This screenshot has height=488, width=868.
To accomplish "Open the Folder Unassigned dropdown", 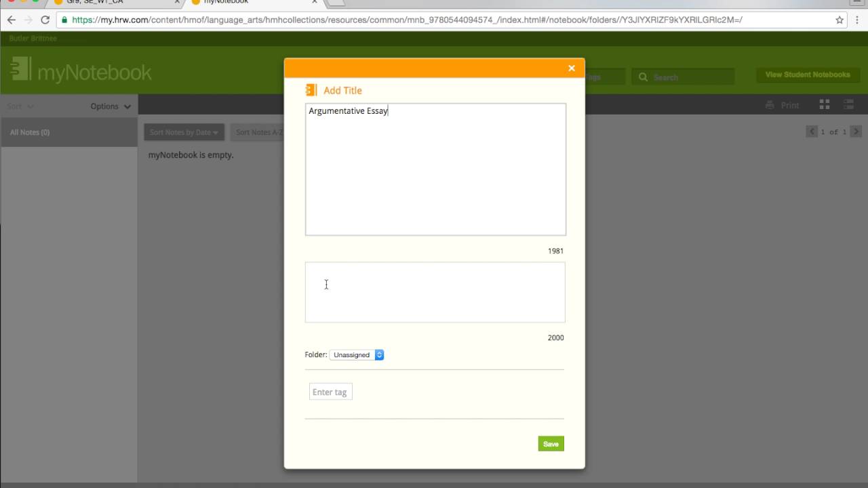I will click(357, 354).
